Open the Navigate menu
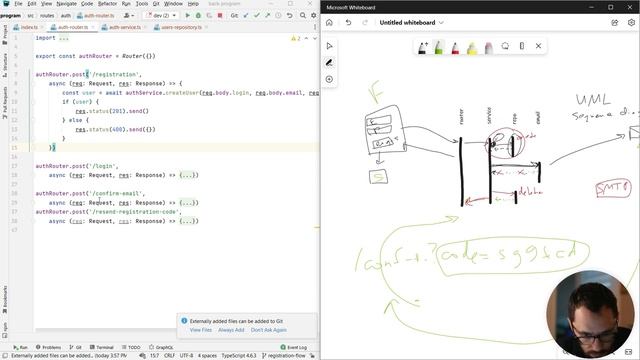The width and height of the screenshot is (640, 360). click(67, 4)
